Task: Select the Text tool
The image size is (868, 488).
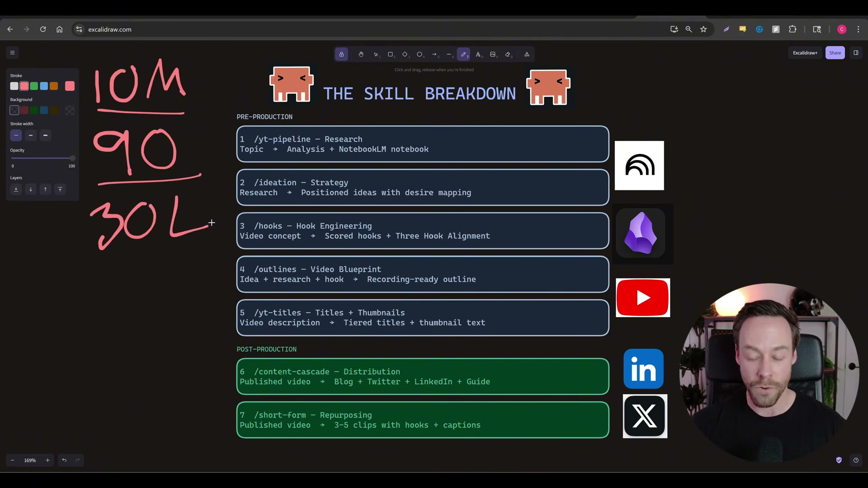Action: coord(478,54)
